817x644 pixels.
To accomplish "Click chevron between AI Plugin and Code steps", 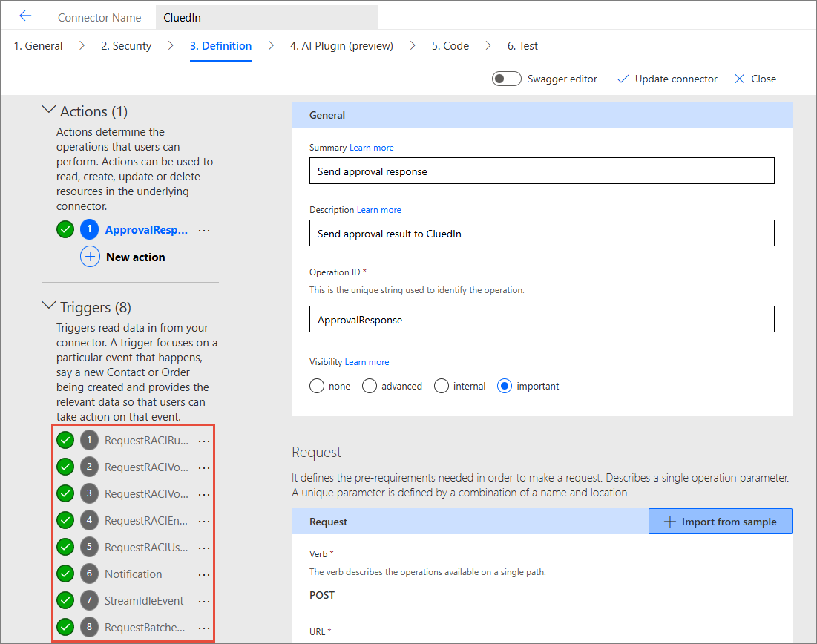I will click(x=413, y=46).
